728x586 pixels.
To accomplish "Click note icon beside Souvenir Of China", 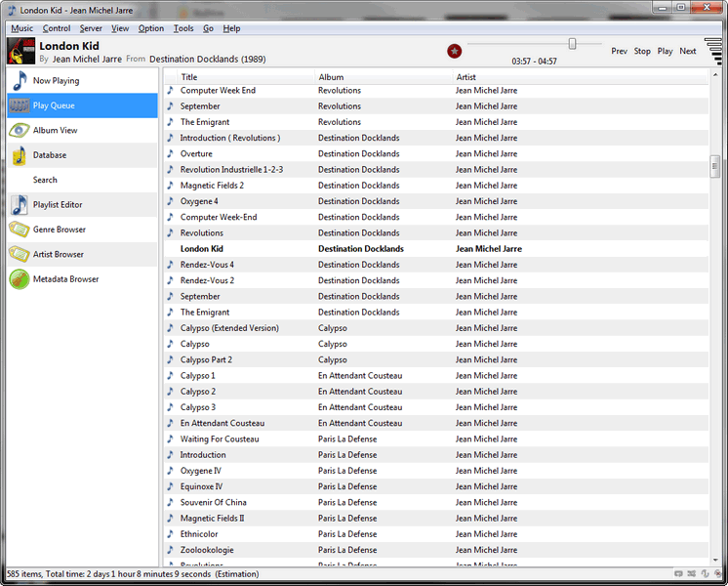I will 171,502.
